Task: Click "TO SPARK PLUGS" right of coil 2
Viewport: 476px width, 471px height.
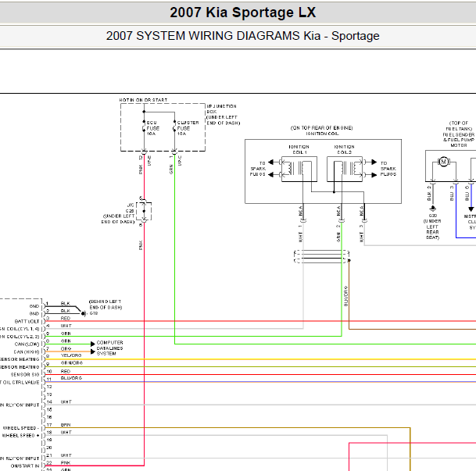Action: [388, 169]
